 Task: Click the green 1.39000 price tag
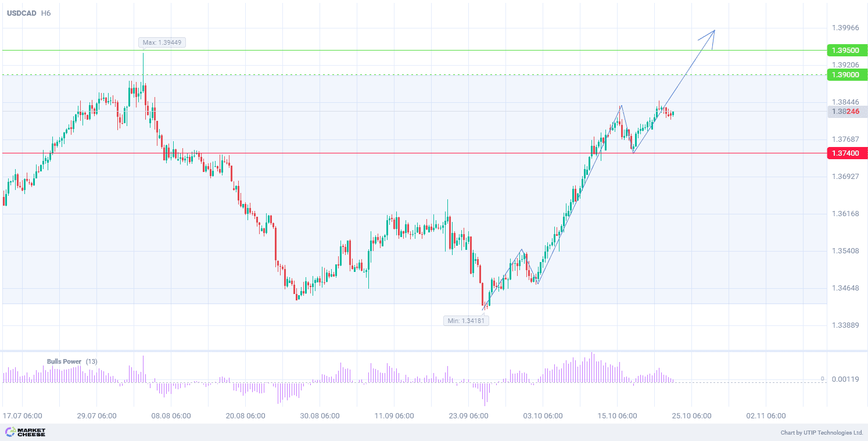[845, 75]
